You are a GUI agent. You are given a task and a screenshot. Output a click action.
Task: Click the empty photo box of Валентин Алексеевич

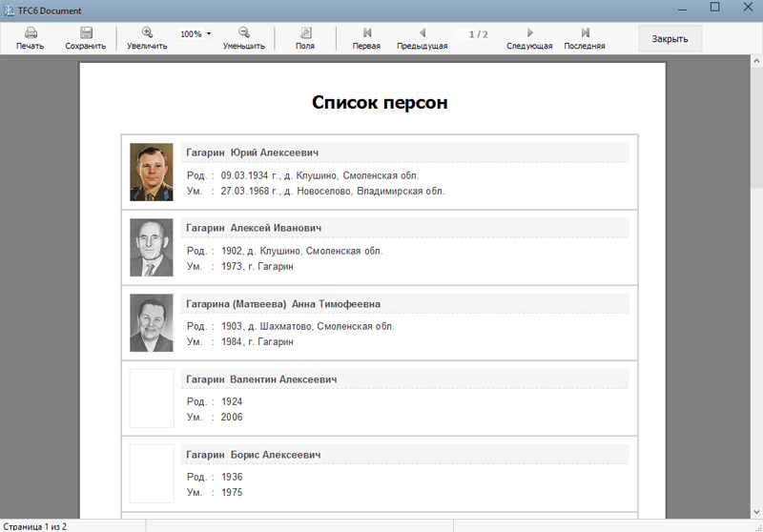click(152, 399)
